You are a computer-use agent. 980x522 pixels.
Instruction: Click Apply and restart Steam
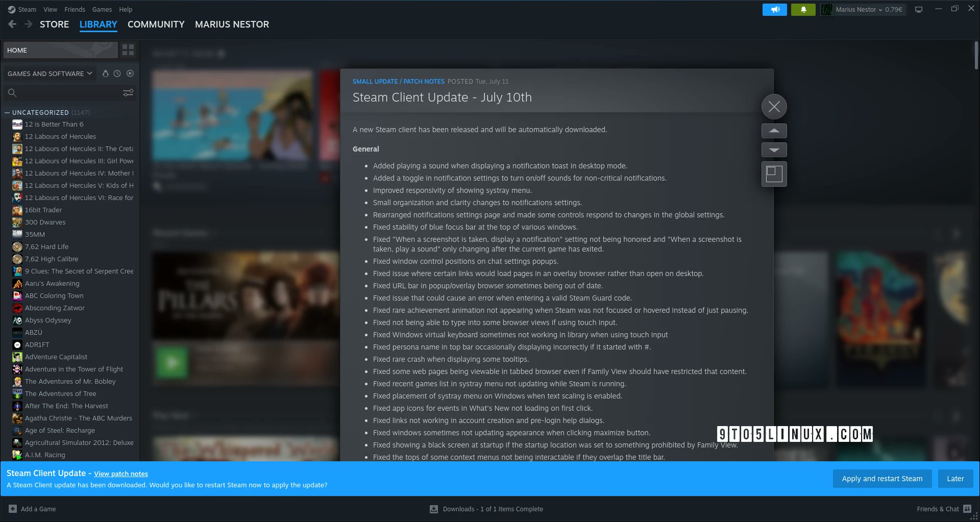tap(881, 479)
